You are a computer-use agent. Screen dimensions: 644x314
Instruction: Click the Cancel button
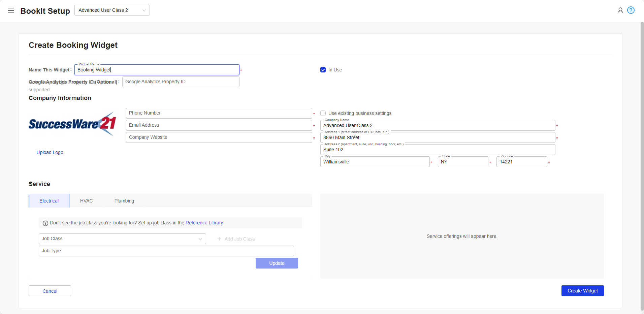click(50, 291)
